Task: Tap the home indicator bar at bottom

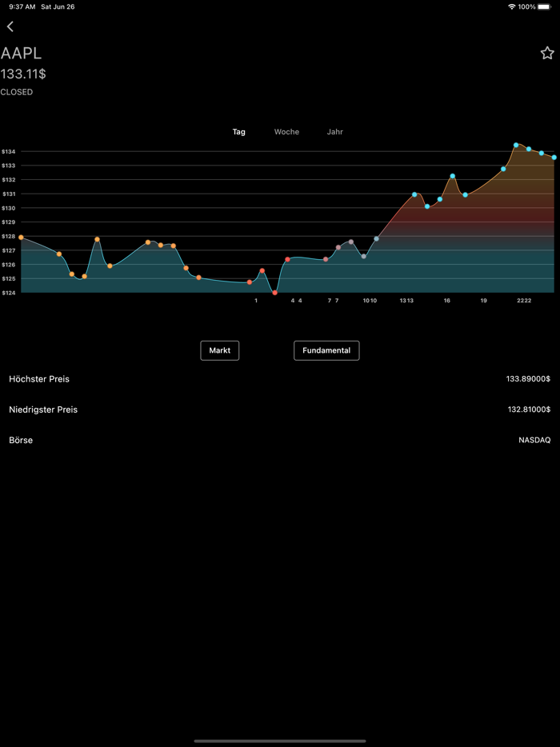Action: coord(280,741)
